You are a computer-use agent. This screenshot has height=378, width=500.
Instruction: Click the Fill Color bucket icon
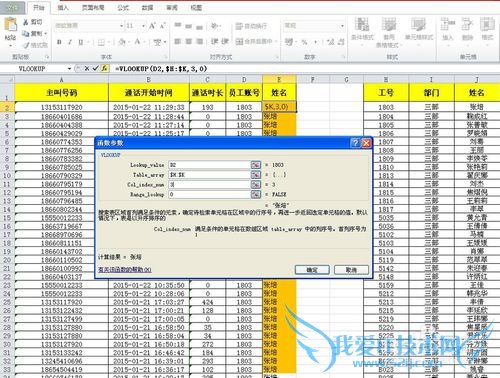pyautogui.click(x=122, y=42)
